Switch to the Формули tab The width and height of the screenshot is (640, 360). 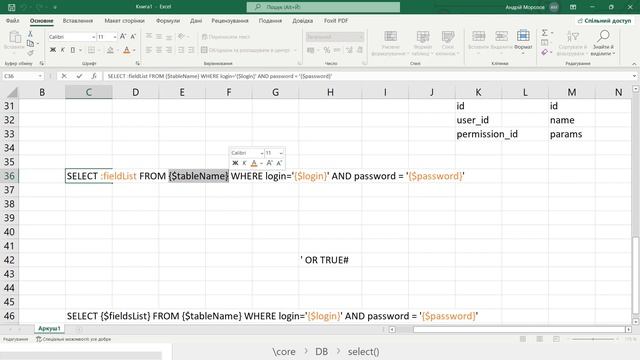pos(168,20)
